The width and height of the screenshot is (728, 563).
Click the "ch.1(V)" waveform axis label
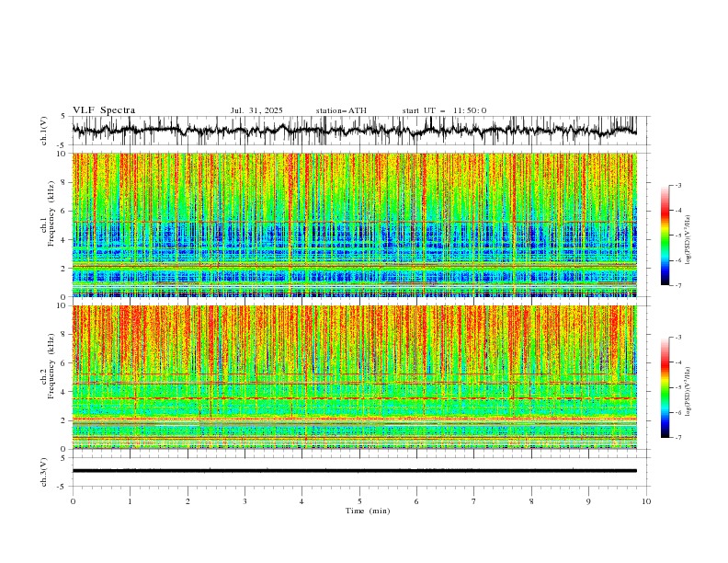[x=44, y=131]
